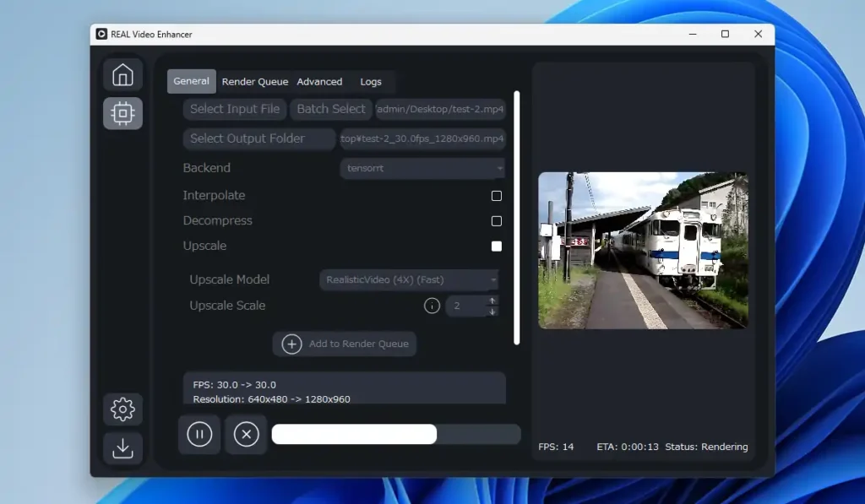Expand the Upscale Model dropdown

[x=409, y=280]
